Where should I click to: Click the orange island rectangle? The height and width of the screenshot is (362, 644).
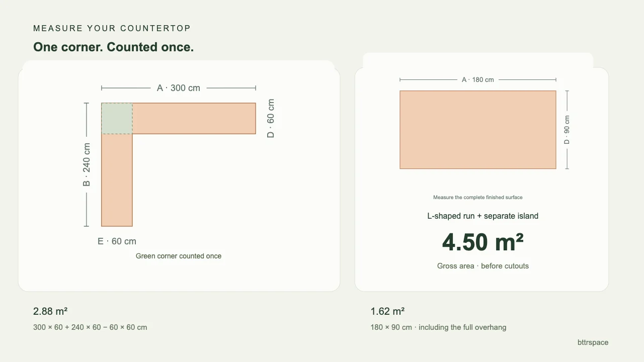(478, 130)
